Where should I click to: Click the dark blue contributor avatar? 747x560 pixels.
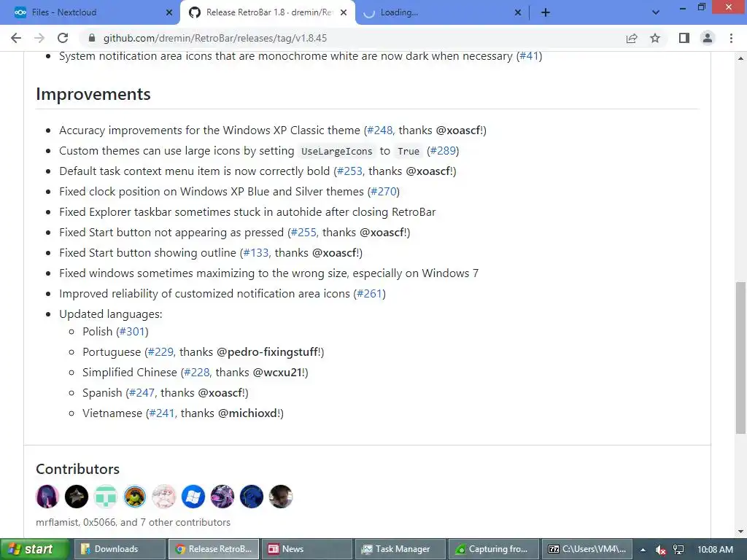252,497
